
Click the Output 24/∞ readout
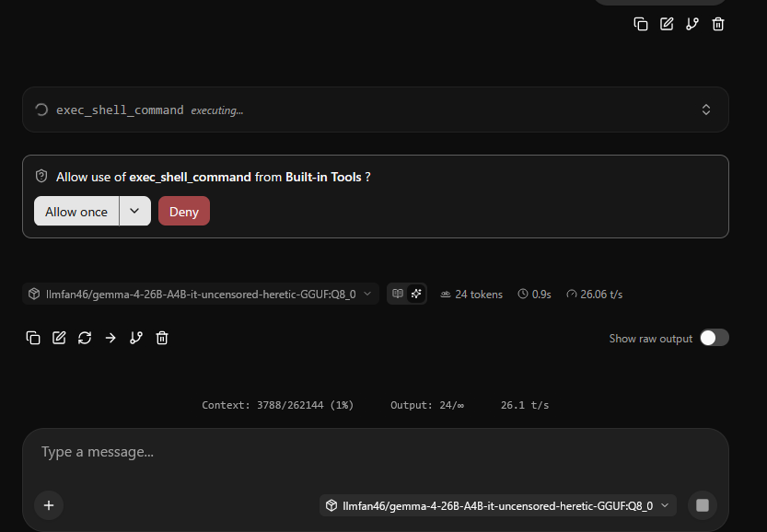pos(427,405)
